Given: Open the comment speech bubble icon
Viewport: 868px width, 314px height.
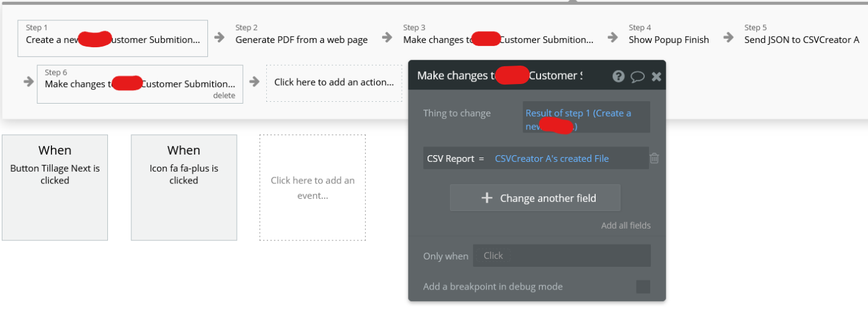Looking at the screenshot, I should tap(637, 76).
